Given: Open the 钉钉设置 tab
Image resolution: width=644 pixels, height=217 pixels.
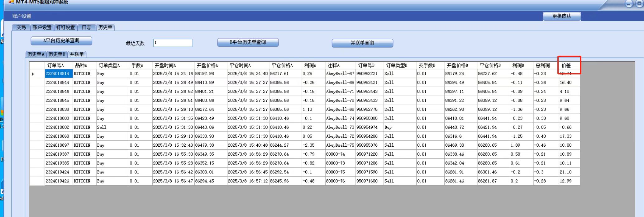Looking at the screenshot, I should pos(65,27).
